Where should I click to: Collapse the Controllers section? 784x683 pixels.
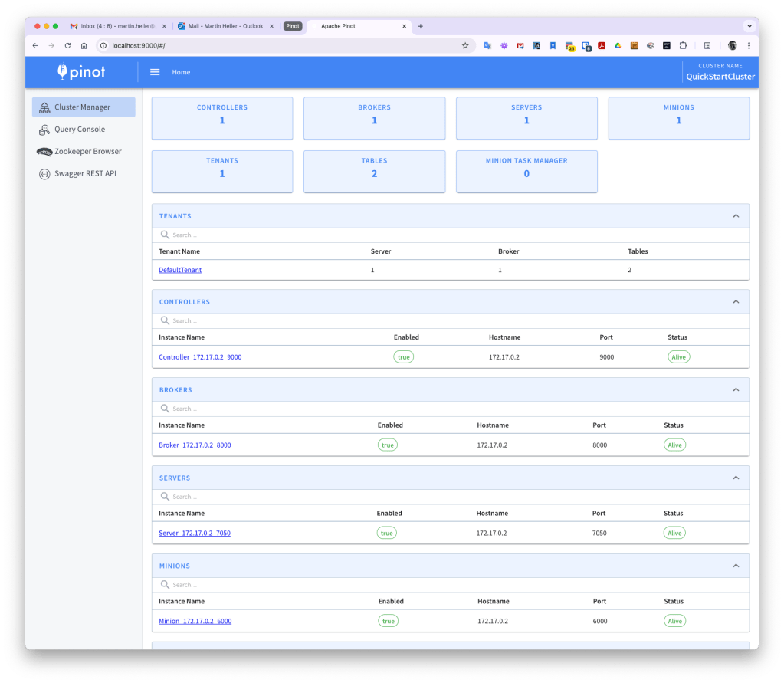[x=736, y=302]
